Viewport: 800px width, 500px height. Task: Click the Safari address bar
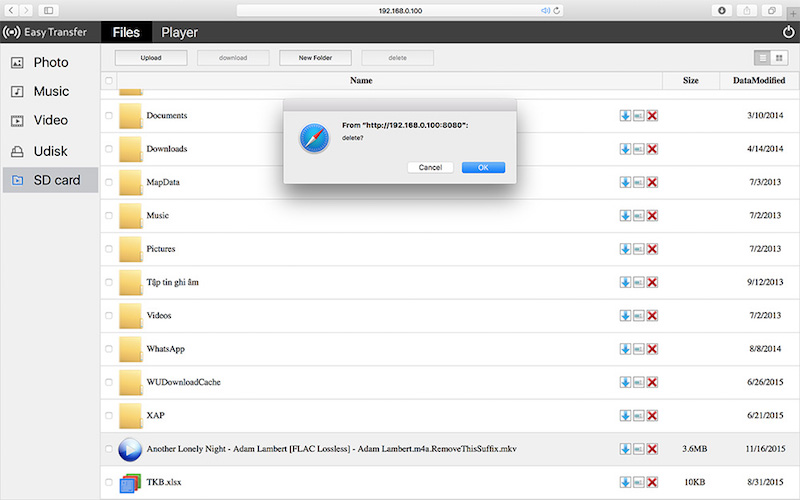click(x=400, y=10)
